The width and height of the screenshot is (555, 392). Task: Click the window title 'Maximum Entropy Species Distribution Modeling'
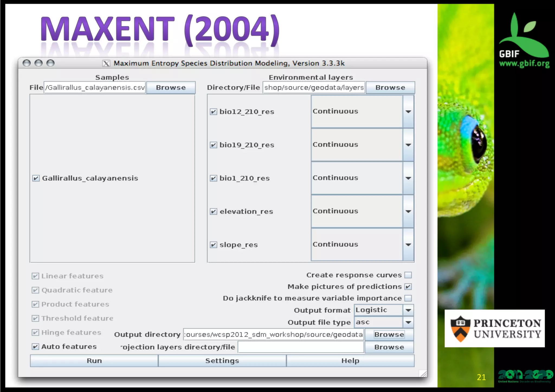(202, 63)
